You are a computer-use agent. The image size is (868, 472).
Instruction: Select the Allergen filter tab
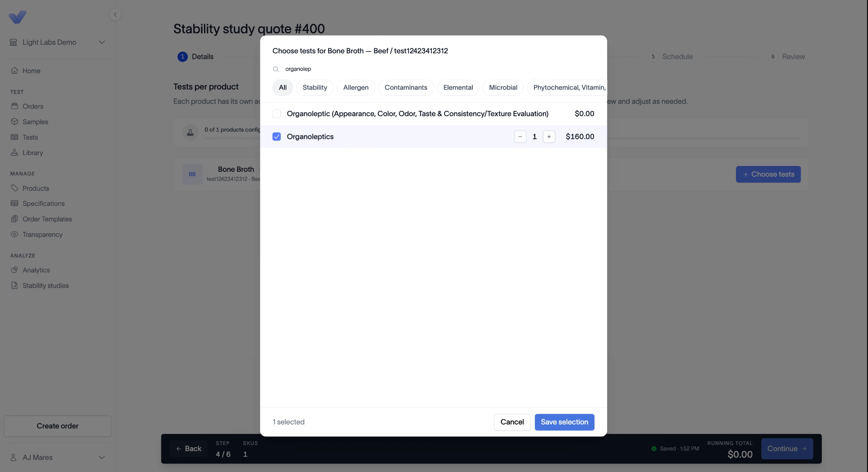(356, 88)
